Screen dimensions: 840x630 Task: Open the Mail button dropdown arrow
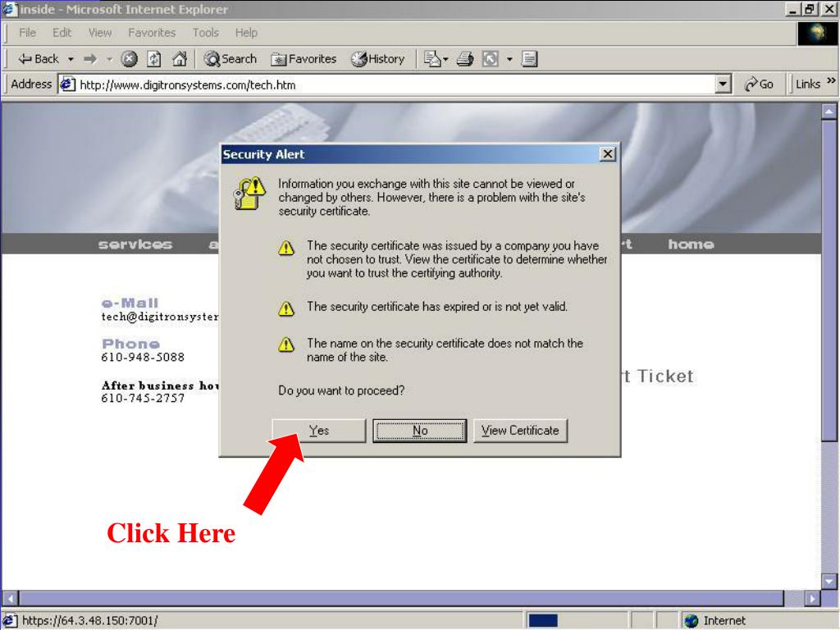click(x=445, y=59)
